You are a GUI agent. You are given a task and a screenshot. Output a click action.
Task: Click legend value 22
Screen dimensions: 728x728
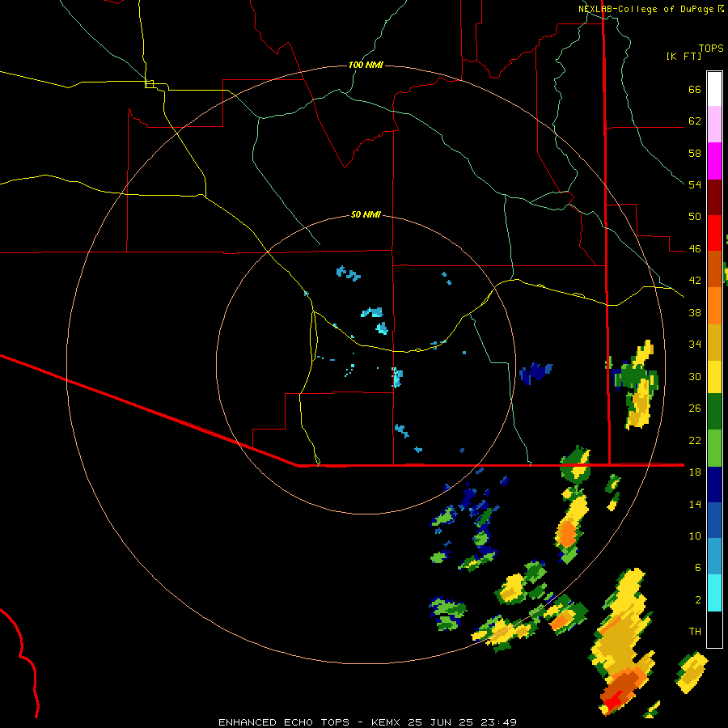click(695, 440)
